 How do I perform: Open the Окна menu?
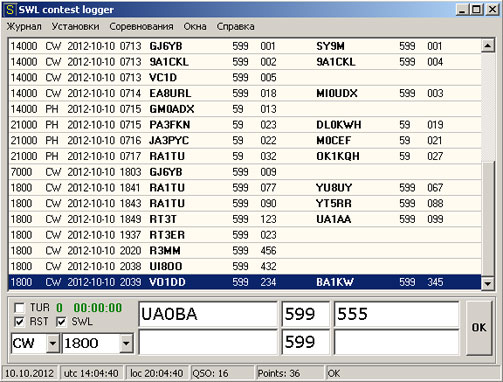(x=195, y=27)
